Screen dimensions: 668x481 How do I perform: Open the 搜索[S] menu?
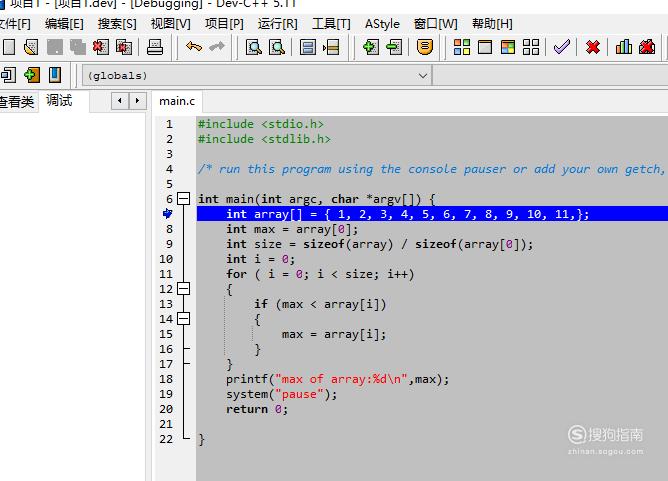[117, 24]
